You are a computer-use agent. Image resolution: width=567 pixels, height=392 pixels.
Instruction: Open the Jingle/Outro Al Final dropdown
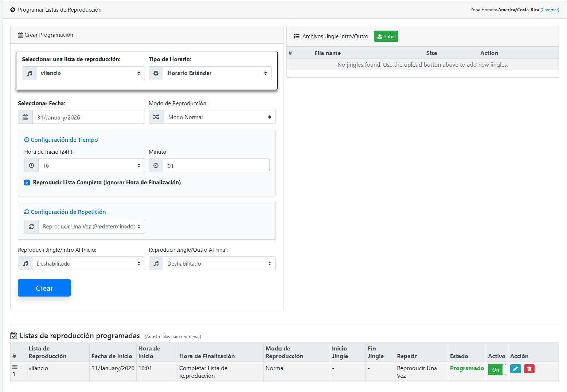point(219,264)
